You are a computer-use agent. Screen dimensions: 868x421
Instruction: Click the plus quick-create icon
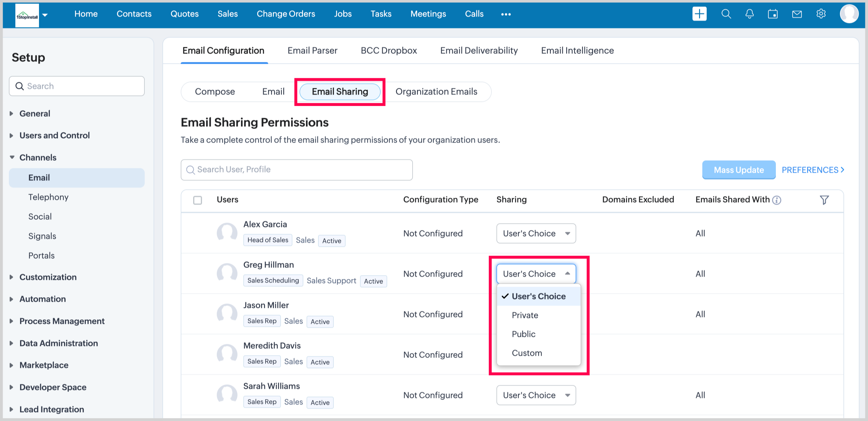click(x=699, y=14)
